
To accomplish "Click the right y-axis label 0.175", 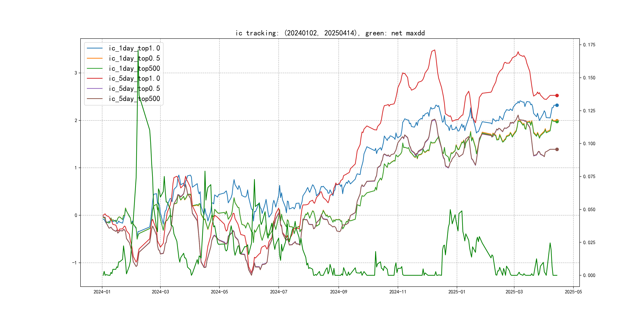I will (589, 45).
